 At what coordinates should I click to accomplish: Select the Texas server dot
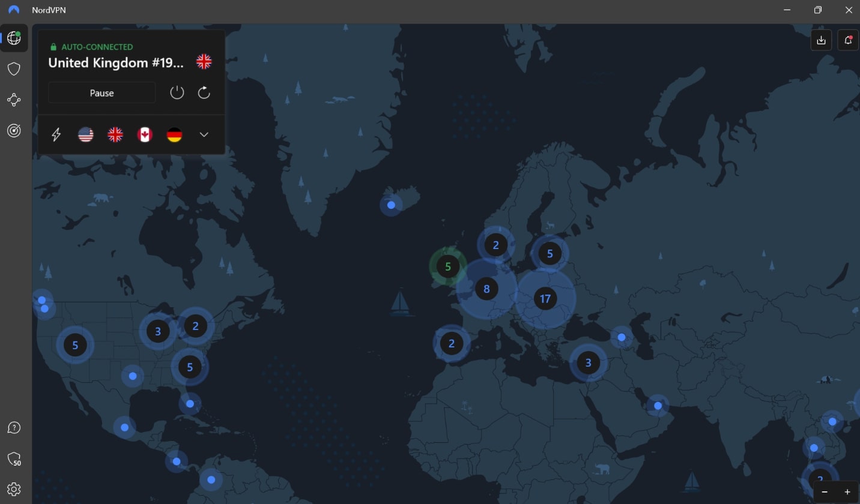pos(133,376)
